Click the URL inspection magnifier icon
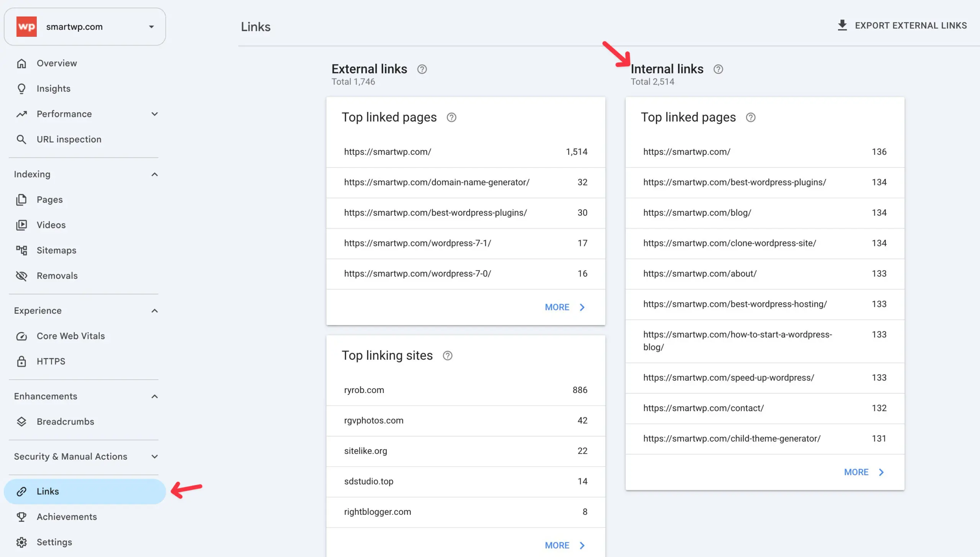This screenshot has width=980, height=557. click(21, 139)
